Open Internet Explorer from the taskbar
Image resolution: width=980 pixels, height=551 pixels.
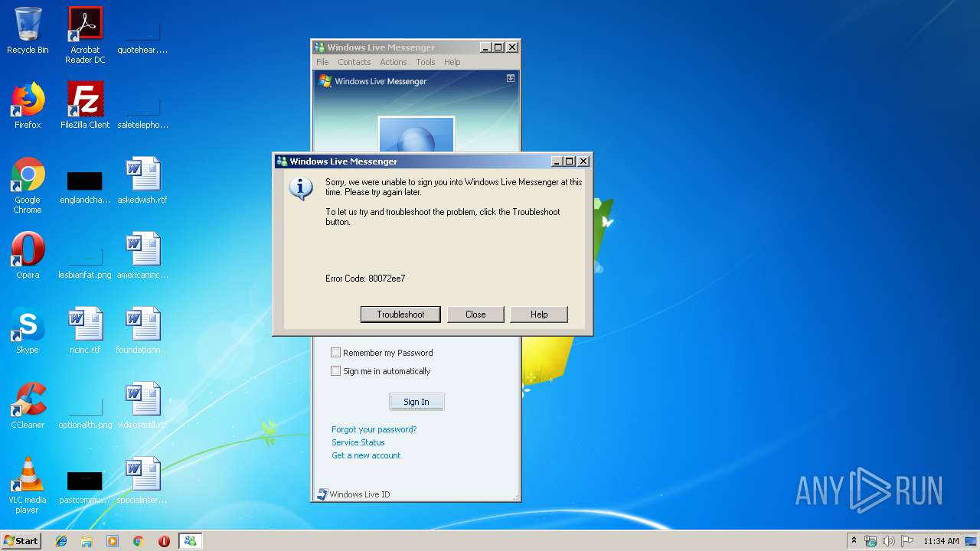[61, 541]
